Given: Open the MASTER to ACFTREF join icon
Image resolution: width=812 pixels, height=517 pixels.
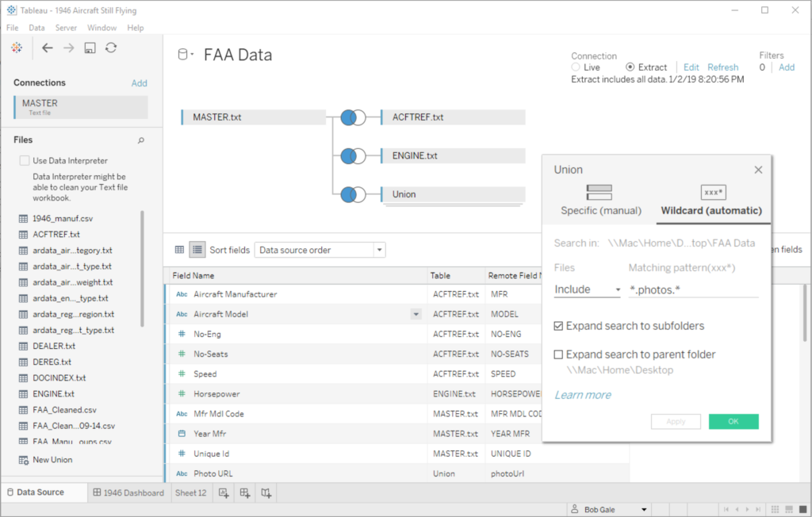Looking at the screenshot, I should pos(353,117).
